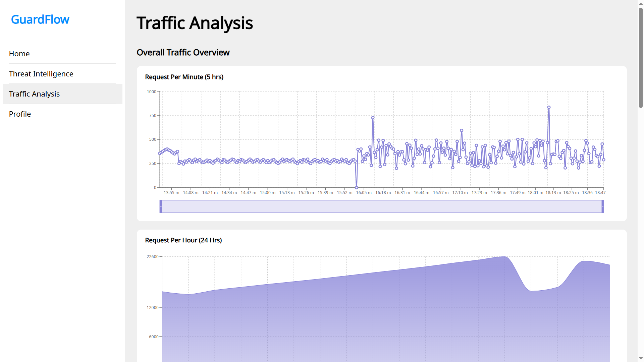This screenshot has width=644, height=362.
Task: Click the highest spike point above 750
Action: 549,108
